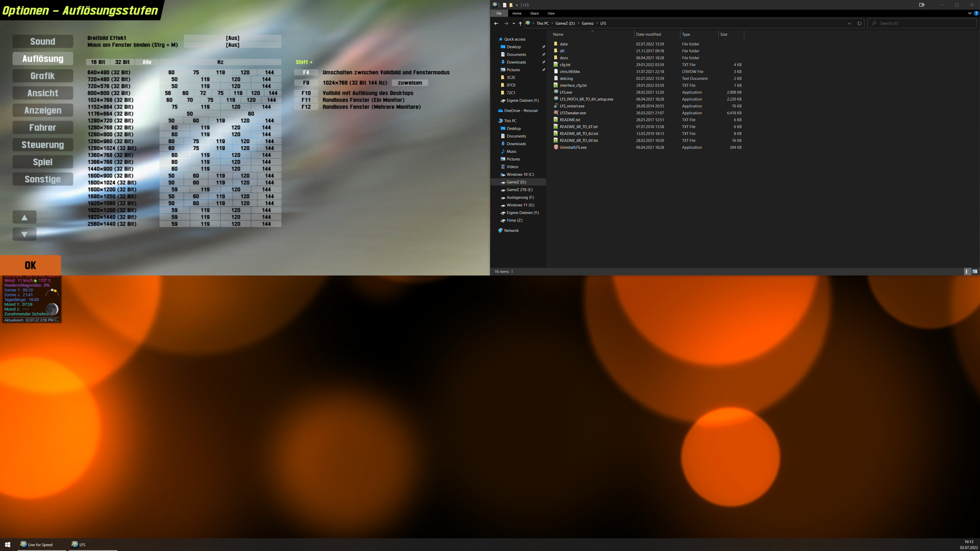Click the refresh icon in address bar
This screenshot has height=551, width=980.
(859, 23)
